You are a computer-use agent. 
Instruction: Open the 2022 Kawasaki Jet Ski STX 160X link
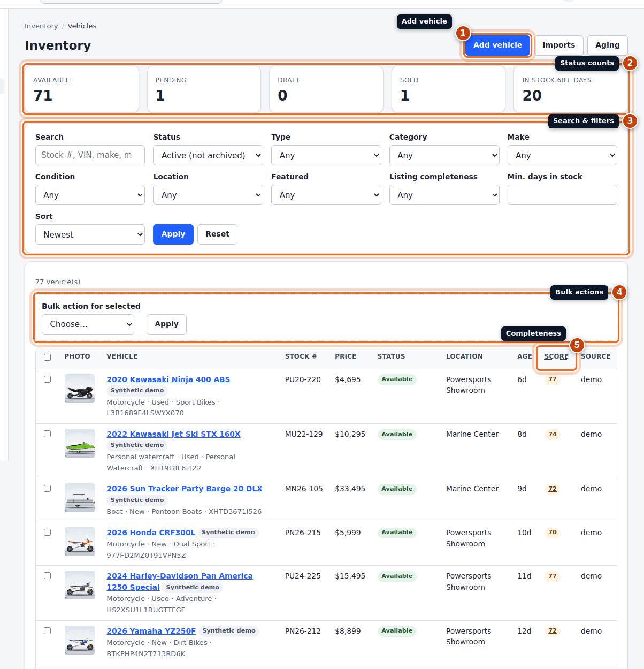[173, 434]
